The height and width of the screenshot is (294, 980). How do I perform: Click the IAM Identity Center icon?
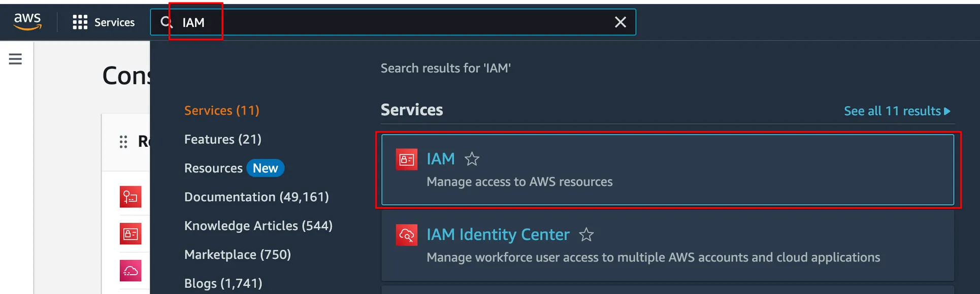tap(406, 235)
